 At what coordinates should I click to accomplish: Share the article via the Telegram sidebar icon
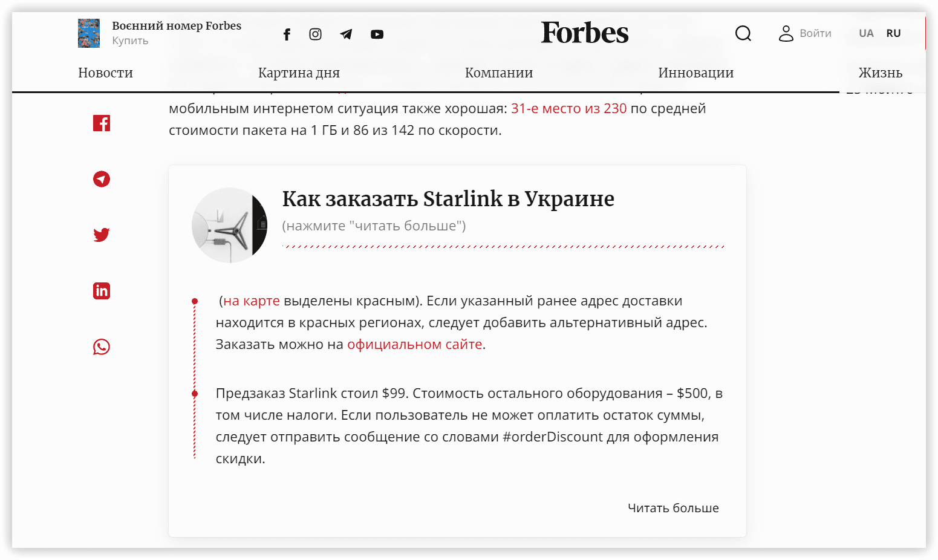pos(102,179)
